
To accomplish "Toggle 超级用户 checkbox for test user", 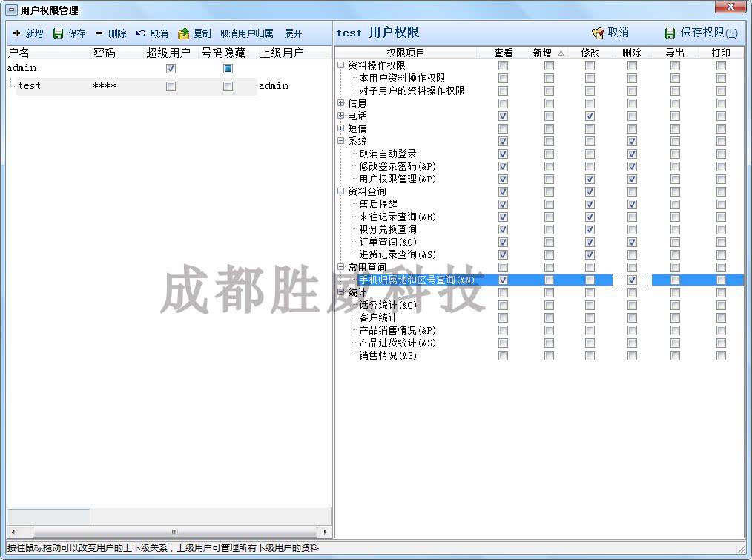I will (171, 86).
